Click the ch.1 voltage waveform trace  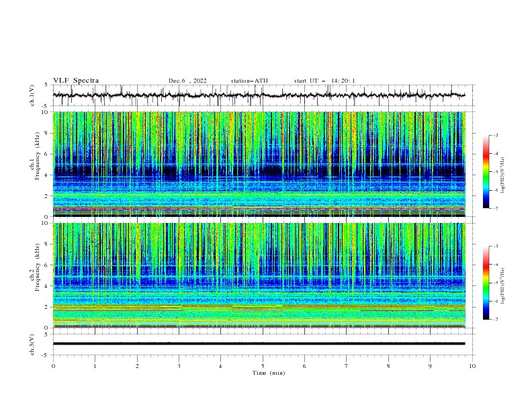[259, 95]
